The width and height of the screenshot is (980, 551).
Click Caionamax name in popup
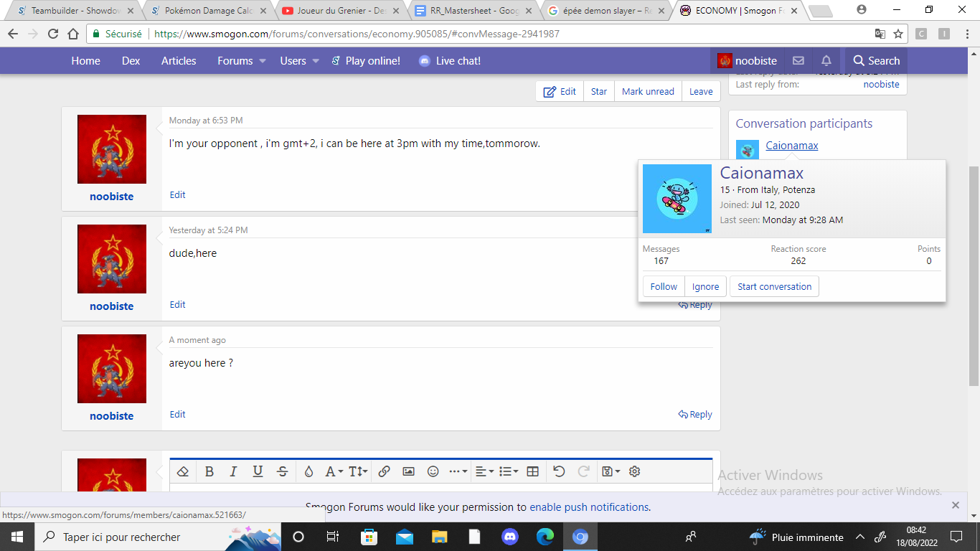coord(762,173)
